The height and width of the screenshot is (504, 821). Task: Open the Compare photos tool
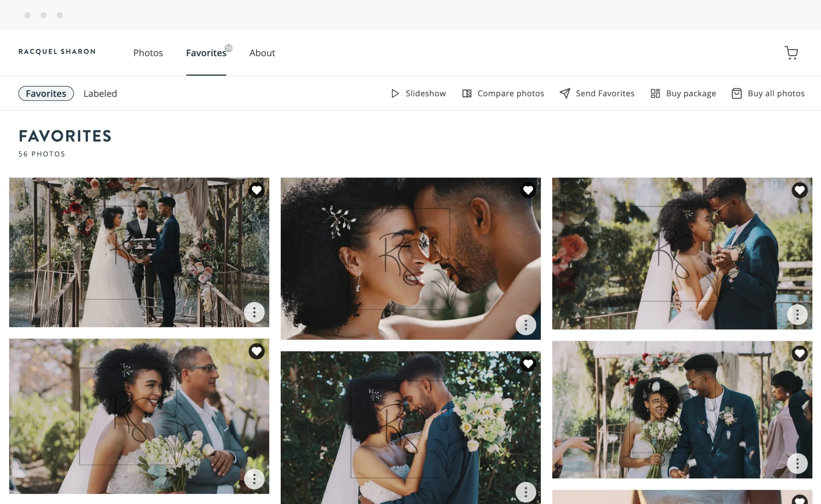tap(503, 93)
